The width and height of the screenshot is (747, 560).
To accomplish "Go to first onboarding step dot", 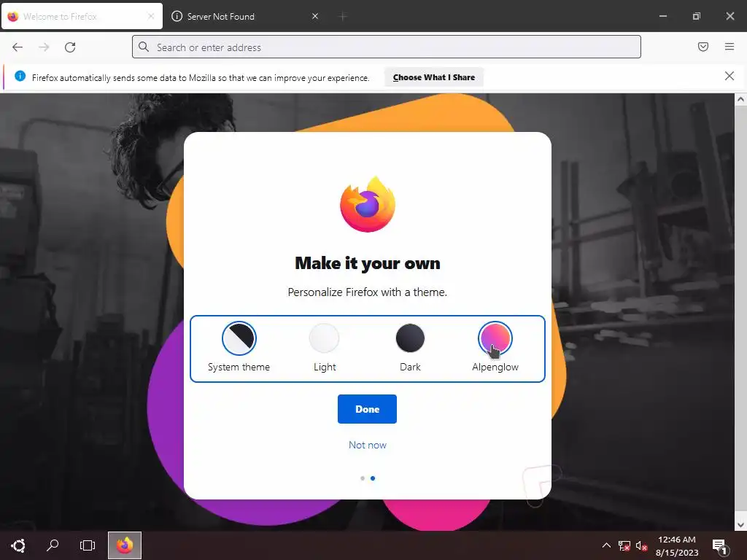I will (363, 478).
